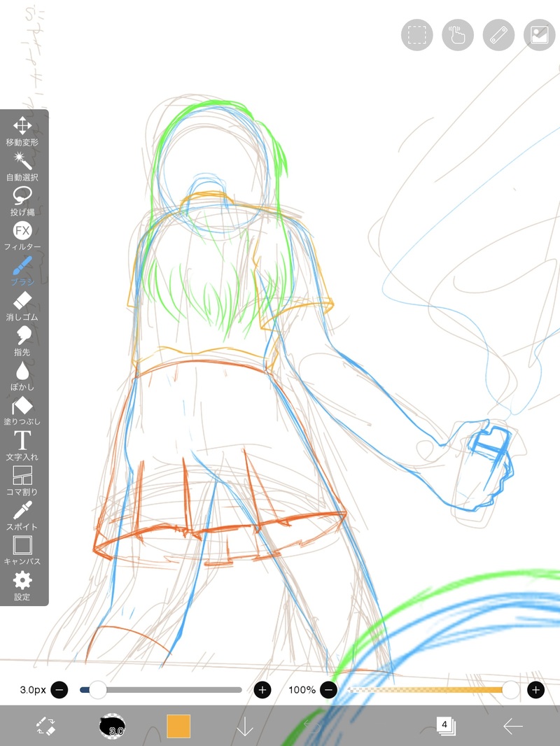Select the コマ割り frame divider tool
This screenshot has width=560, height=746.
pos(22,481)
